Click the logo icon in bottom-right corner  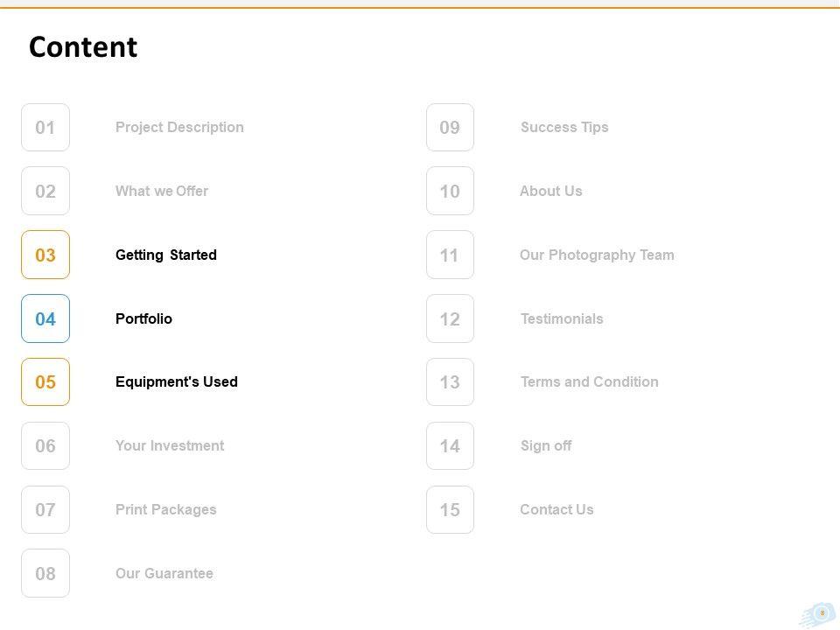coord(819,614)
